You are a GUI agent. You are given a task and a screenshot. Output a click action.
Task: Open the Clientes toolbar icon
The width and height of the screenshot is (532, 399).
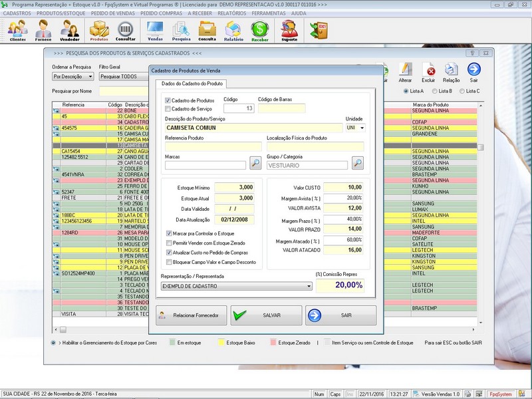pos(18,30)
